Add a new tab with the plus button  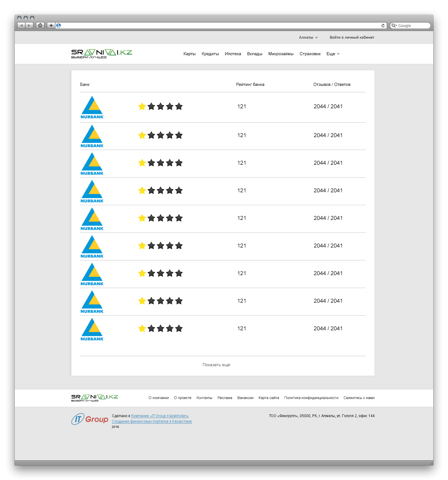pyautogui.click(x=51, y=25)
